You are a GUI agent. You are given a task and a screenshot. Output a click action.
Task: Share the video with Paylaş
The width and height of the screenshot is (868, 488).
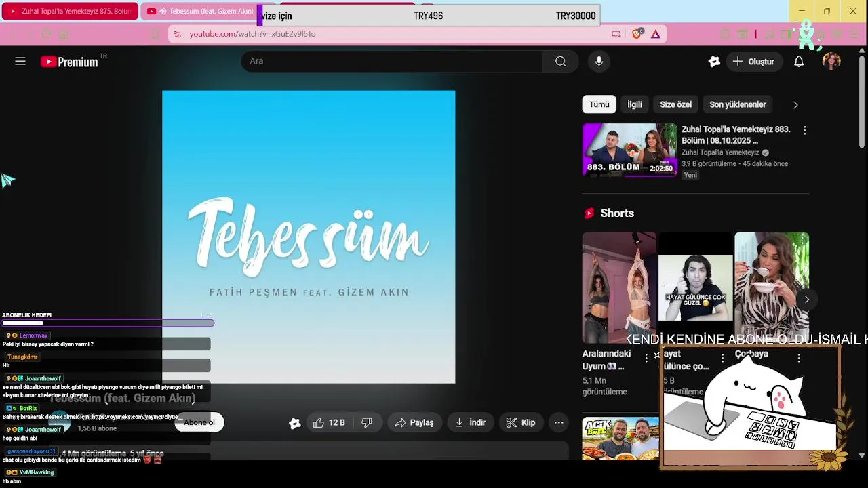pyautogui.click(x=414, y=422)
